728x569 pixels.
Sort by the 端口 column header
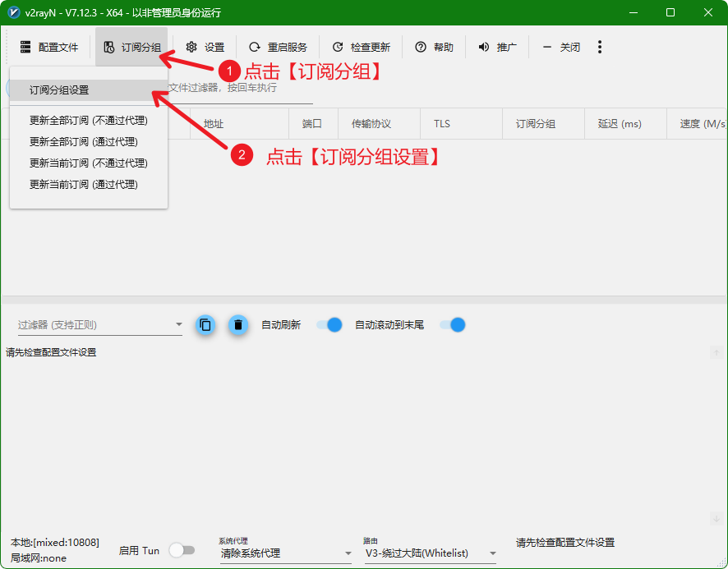313,124
